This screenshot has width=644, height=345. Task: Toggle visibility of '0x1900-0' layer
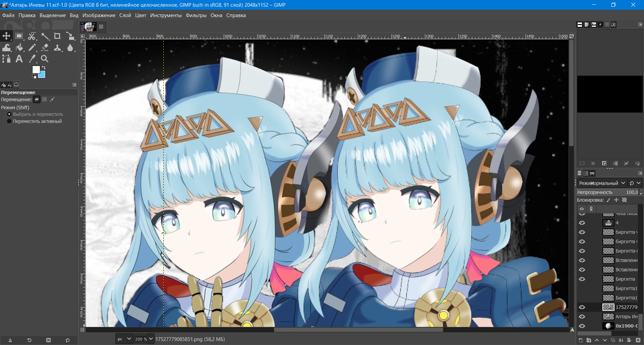(x=582, y=326)
